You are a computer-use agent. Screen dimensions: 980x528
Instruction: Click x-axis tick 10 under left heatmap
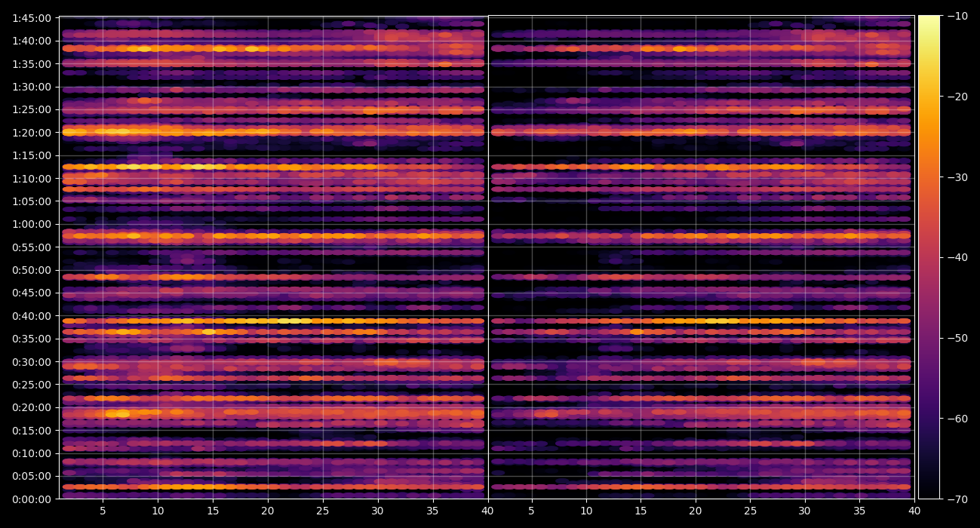158,511
